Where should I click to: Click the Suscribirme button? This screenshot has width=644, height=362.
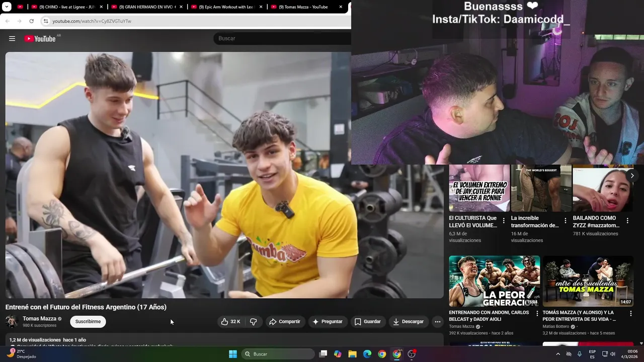(x=88, y=322)
